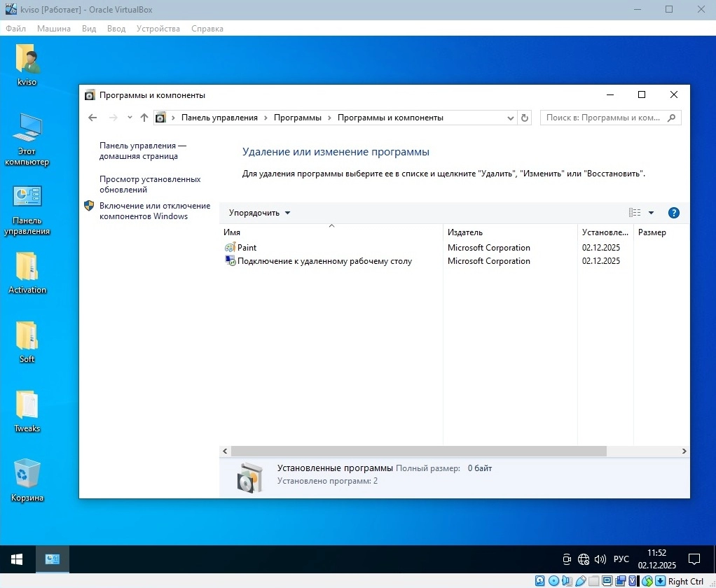Open help with the blue question icon
The image size is (716, 588).
673,213
